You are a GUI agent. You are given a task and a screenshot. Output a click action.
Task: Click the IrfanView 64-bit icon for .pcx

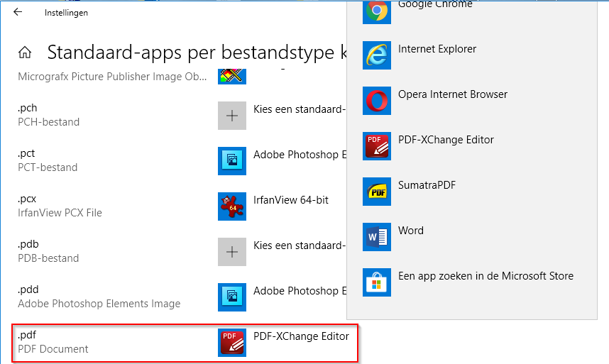[x=232, y=206]
